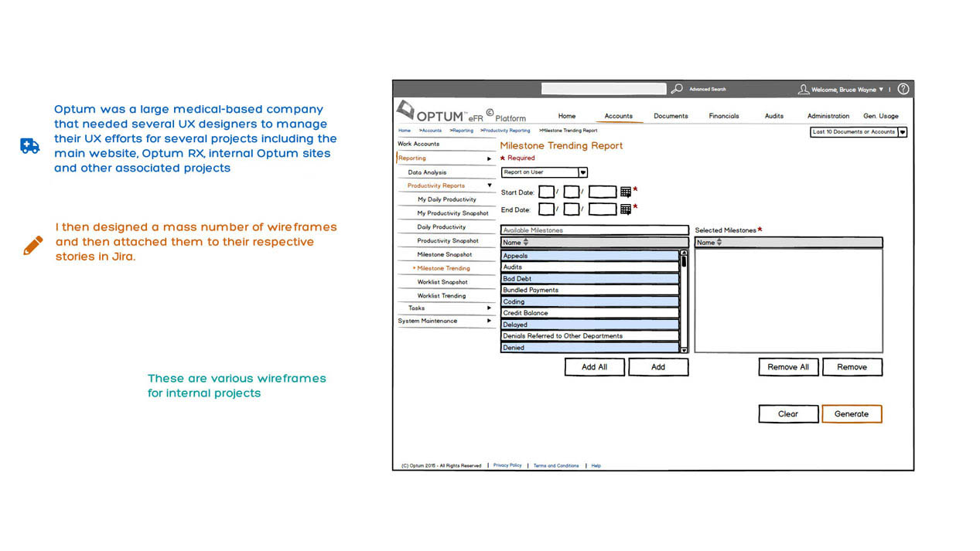Open the Privacy Policy footer link
Screen dimensions: 980x551
click(507, 465)
